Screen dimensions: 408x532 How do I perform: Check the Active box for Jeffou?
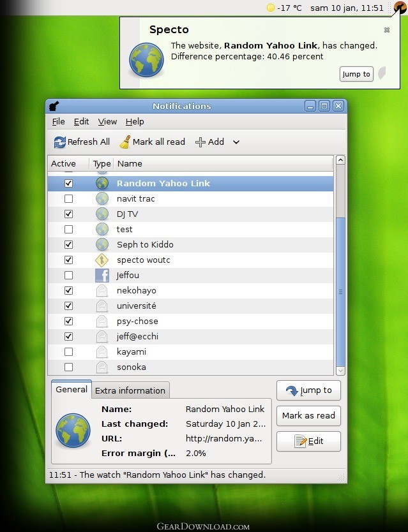pos(68,275)
